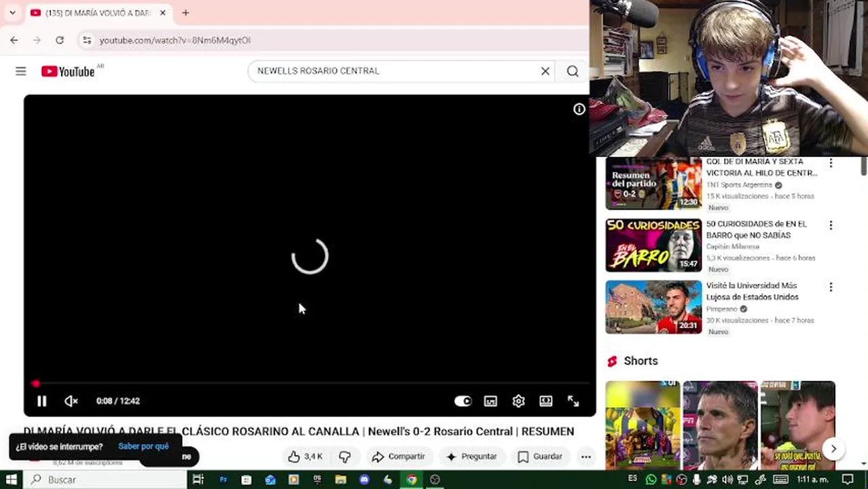Open the YouTube hamburger guide menu
Screen dimensions: 868x489
pos(21,71)
